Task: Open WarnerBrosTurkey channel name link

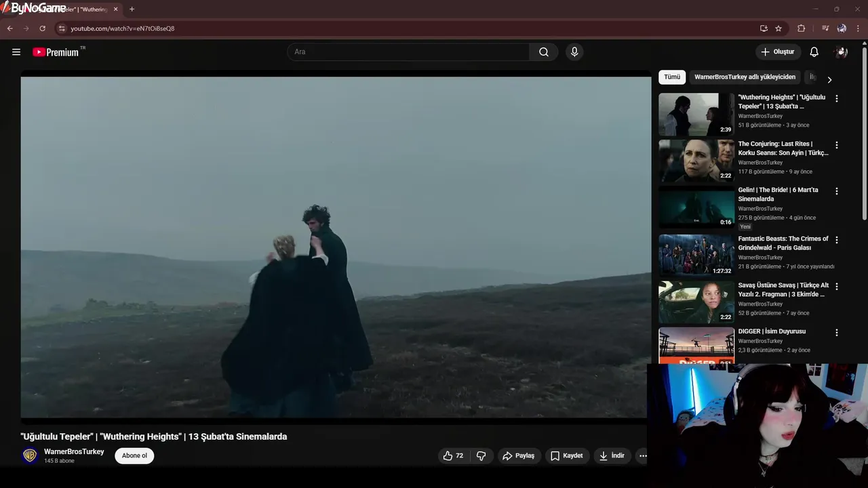Action: pos(74,452)
